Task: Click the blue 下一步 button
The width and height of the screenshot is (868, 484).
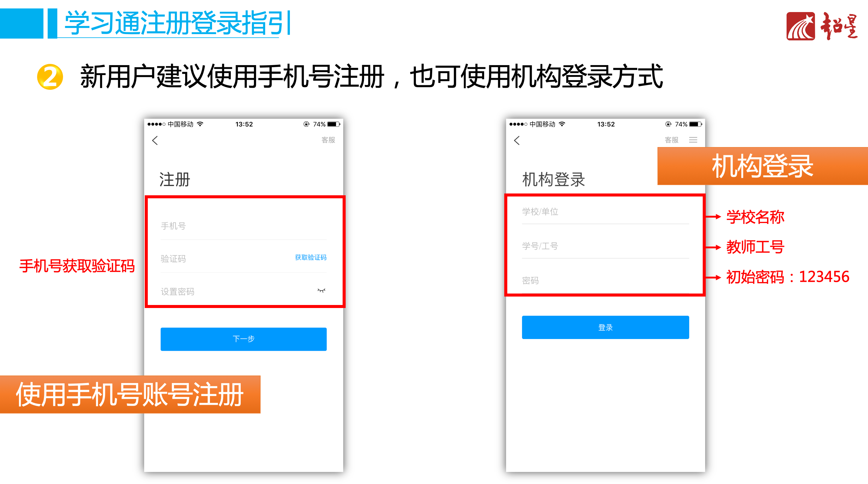Action: tap(244, 339)
